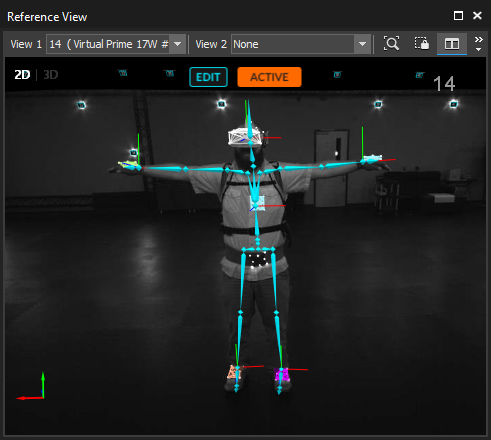Expand the toolbar overflow chevron
The image size is (491, 440).
(x=478, y=44)
